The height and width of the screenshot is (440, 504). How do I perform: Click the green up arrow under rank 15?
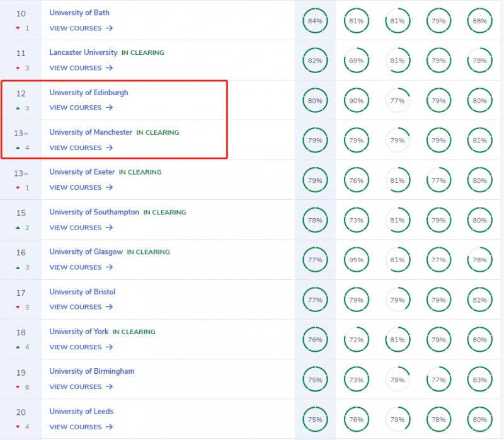tap(18, 228)
